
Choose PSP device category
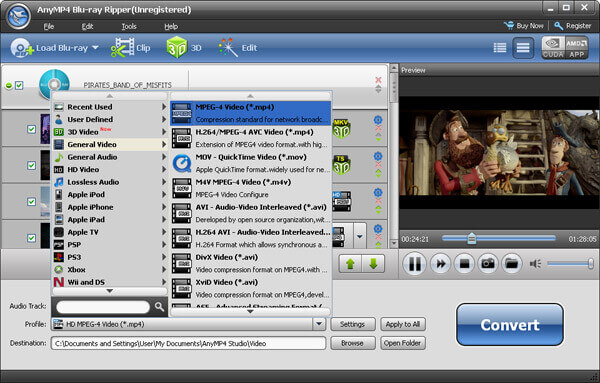click(110, 244)
